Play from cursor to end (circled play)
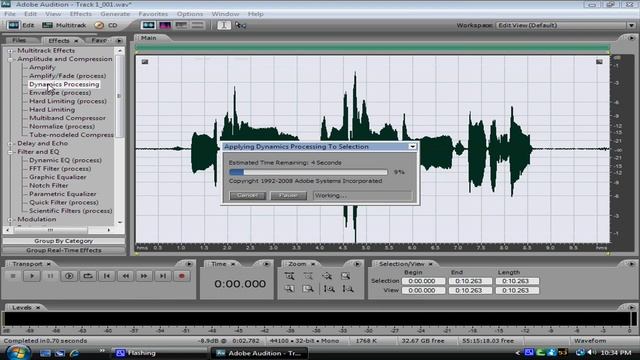 pos(69,276)
